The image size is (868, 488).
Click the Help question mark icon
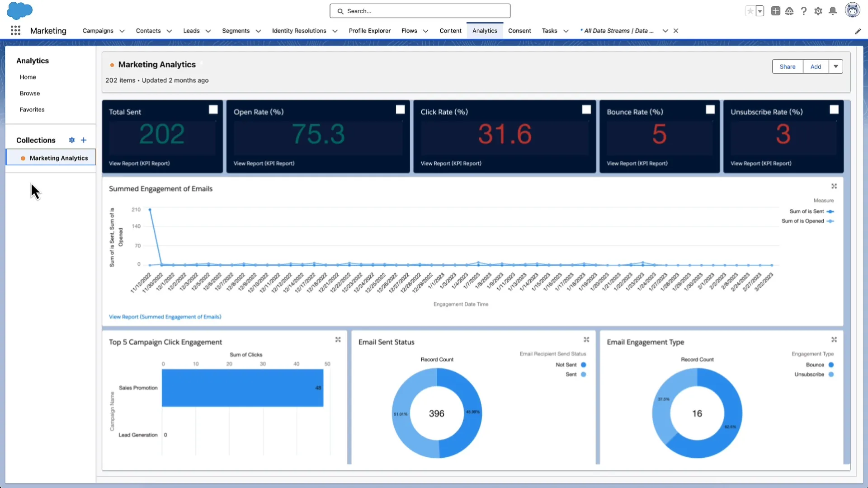[804, 11]
